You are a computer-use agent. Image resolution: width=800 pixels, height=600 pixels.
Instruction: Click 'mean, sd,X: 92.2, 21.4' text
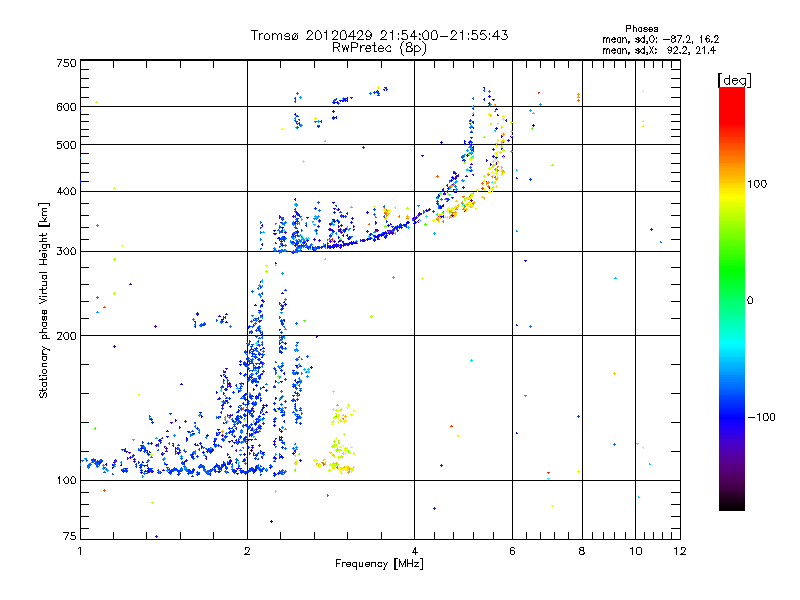659,50
